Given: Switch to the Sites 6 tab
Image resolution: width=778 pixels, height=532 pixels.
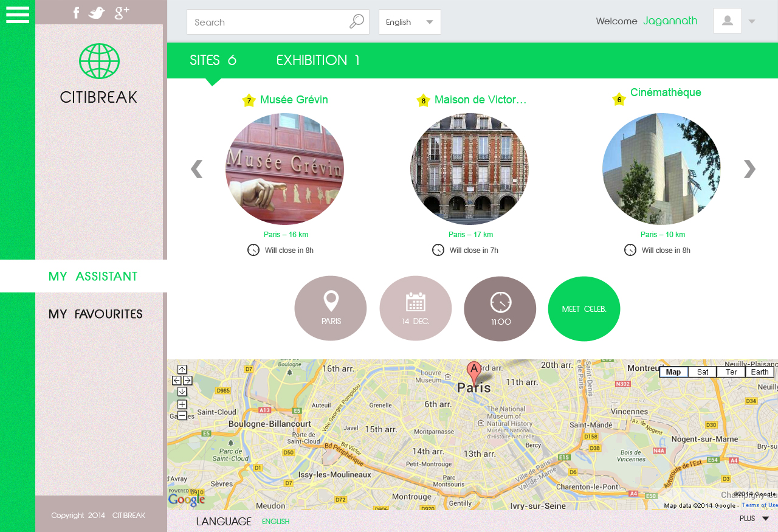Looking at the screenshot, I should point(213,60).
